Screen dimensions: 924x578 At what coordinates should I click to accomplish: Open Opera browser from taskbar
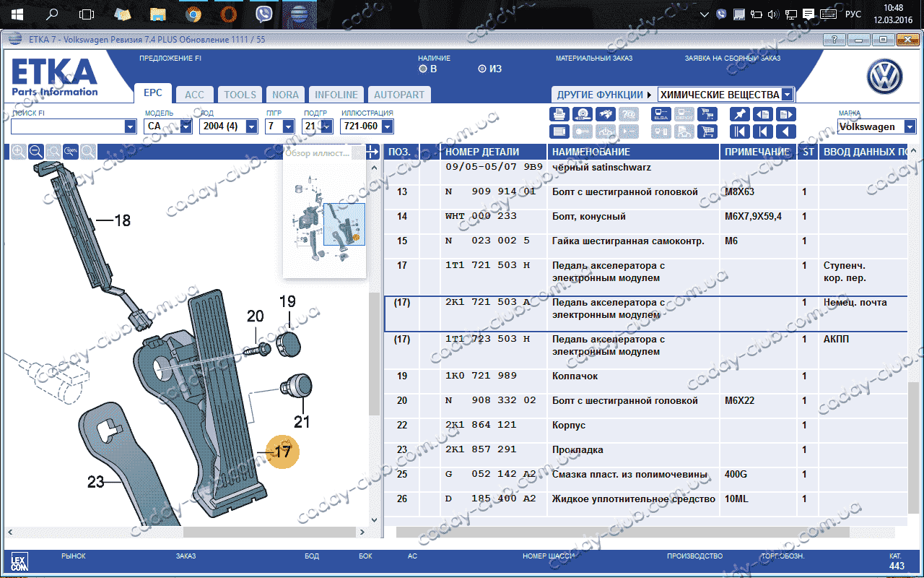tap(228, 14)
